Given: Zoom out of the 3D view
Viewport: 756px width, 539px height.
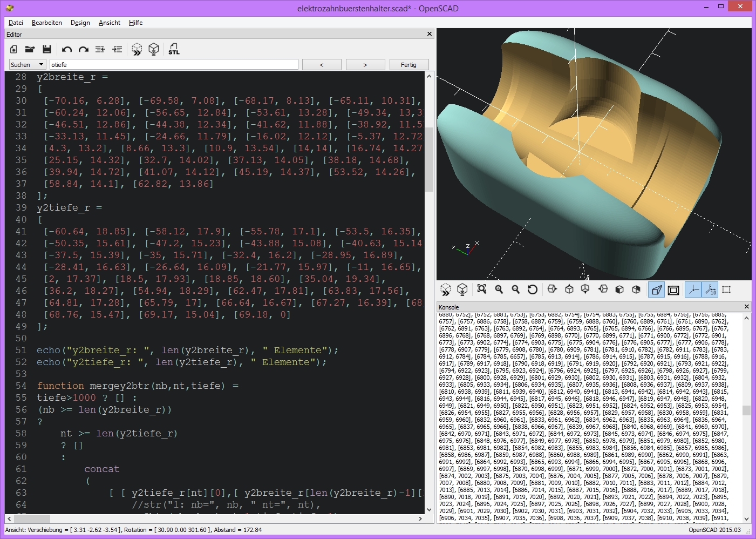Looking at the screenshot, I should [516, 290].
